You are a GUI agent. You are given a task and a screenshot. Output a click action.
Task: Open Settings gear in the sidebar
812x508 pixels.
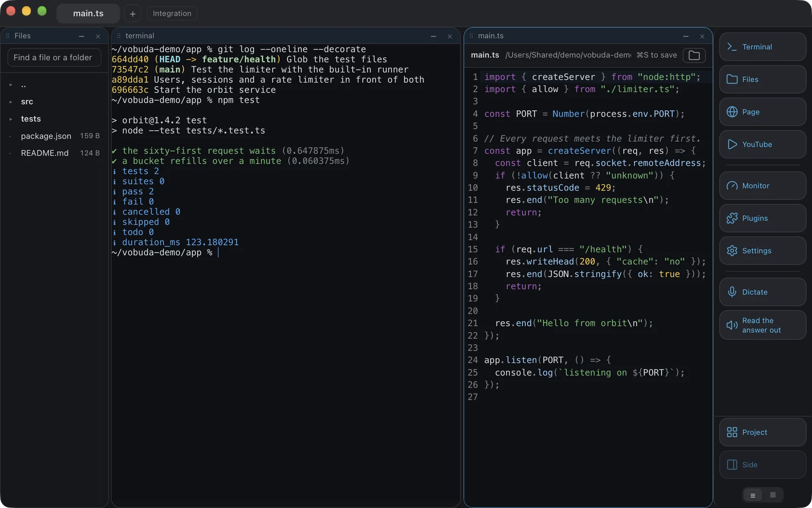(762, 251)
